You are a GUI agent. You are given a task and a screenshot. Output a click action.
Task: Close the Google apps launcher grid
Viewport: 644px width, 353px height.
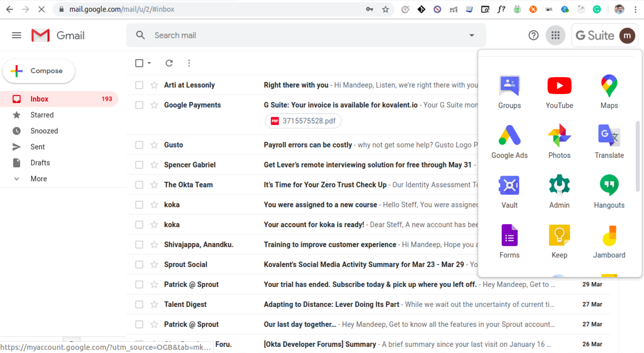555,35
